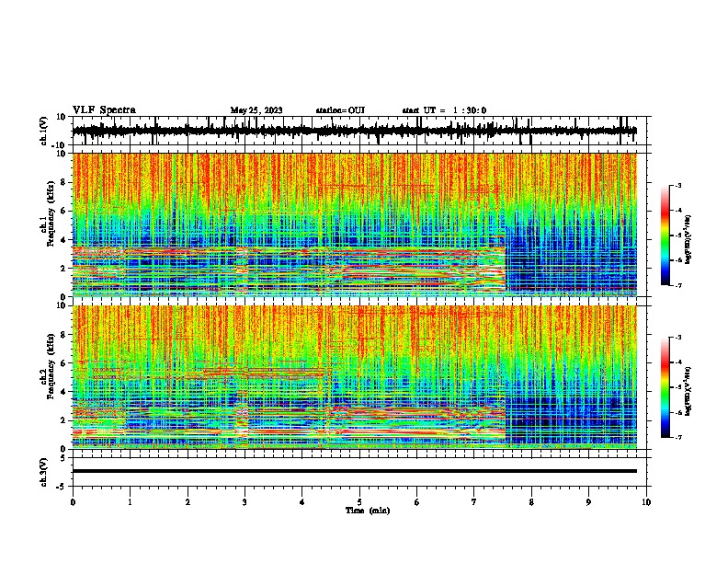Click time tick label '6' on Time axis

(416, 502)
